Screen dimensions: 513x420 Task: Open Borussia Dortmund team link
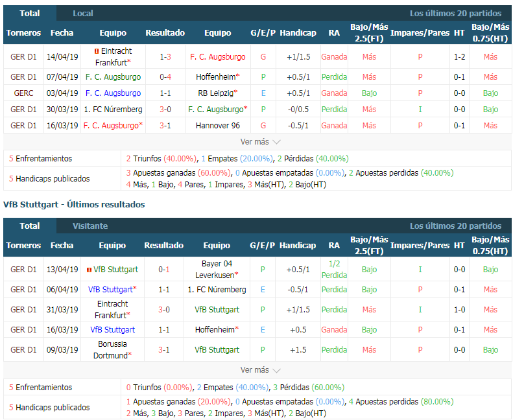point(112,350)
